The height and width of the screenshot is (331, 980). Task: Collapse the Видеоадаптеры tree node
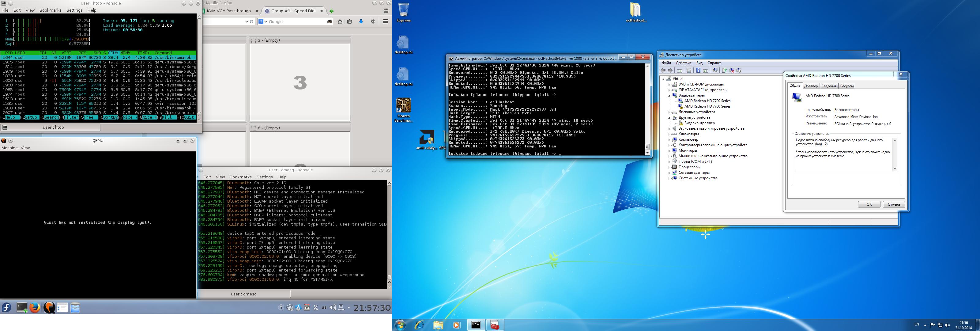669,96
